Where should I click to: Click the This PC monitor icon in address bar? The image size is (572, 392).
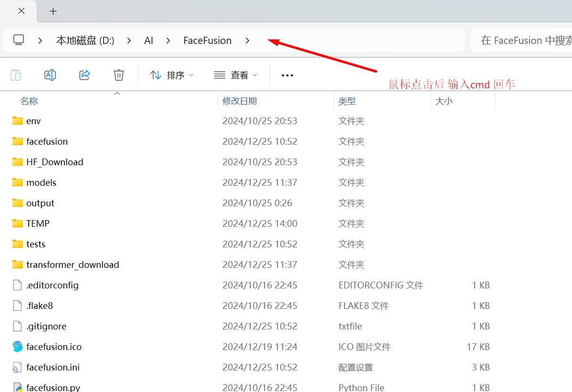[19, 40]
